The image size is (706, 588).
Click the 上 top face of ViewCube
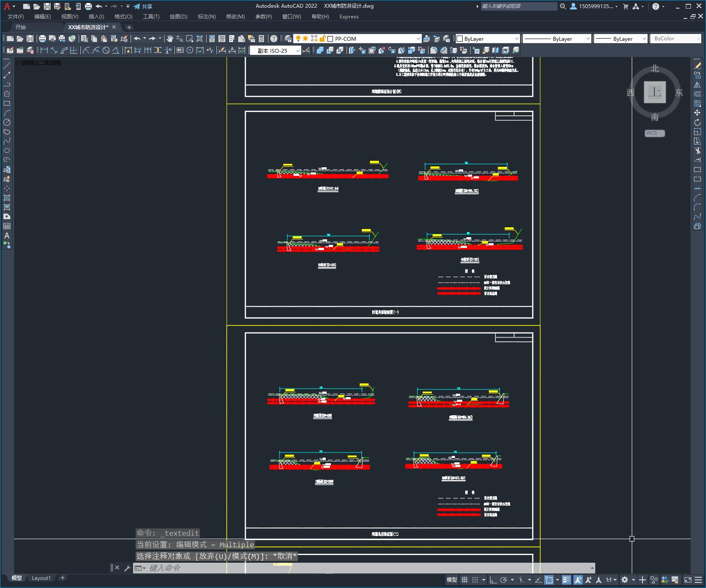click(655, 92)
